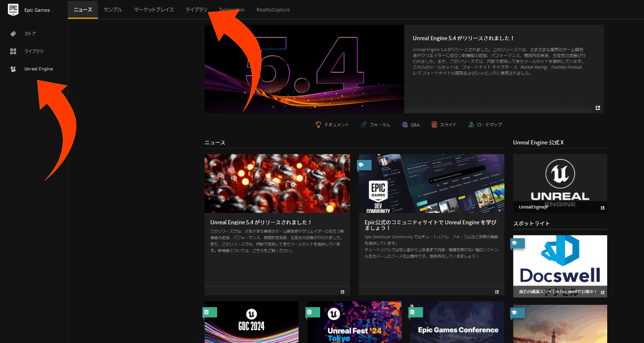The image size is (644, 343).
Task: Click the external link icon on the Dev Community card
Action: point(497,292)
